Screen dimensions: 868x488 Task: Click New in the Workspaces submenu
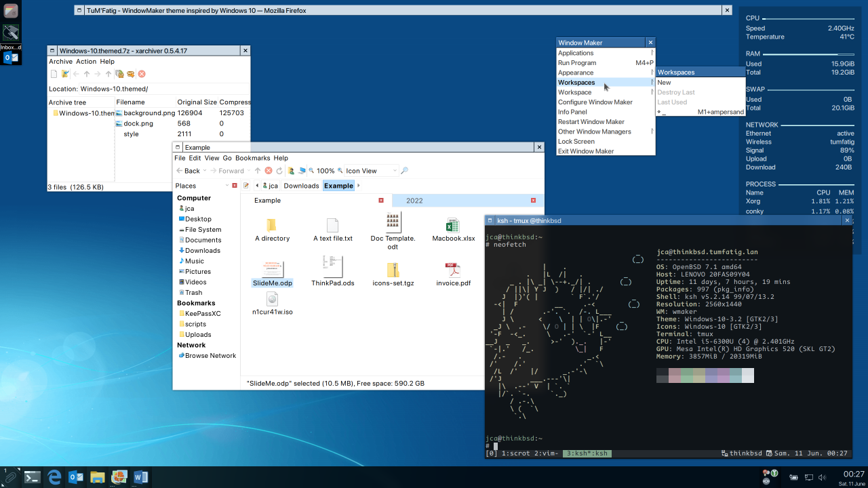pos(665,83)
